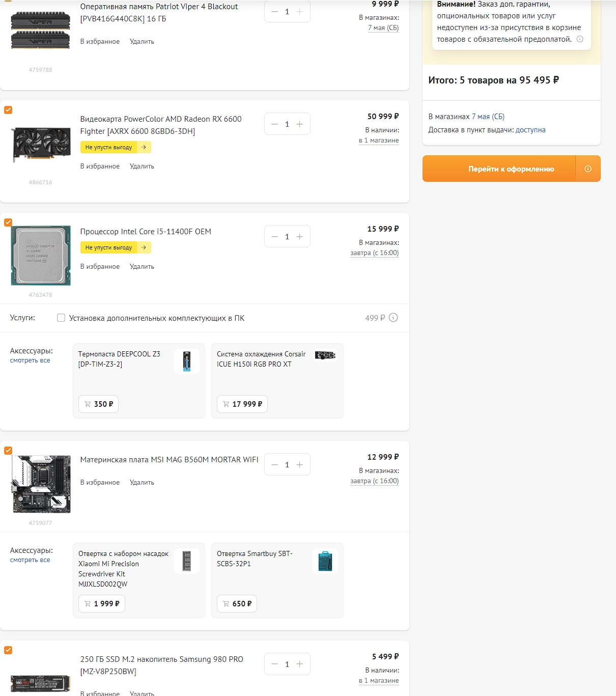Screen dimensions: 616x696
Task: Deselect the MSI MAG B560M motherboard checkbox
Action: coord(8,451)
